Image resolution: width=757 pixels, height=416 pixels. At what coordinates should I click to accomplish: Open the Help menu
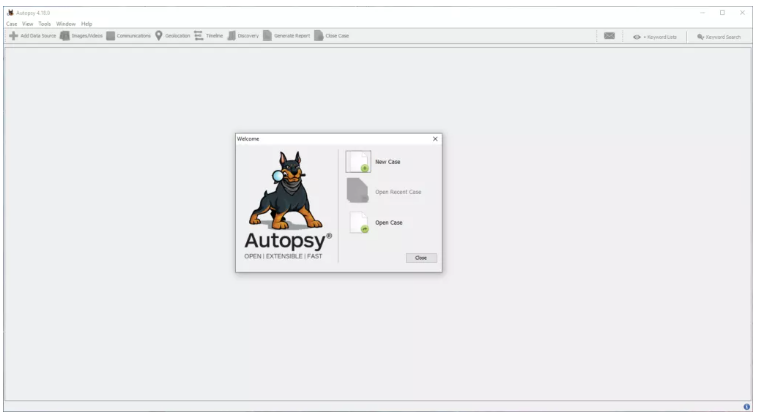pyautogui.click(x=86, y=24)
